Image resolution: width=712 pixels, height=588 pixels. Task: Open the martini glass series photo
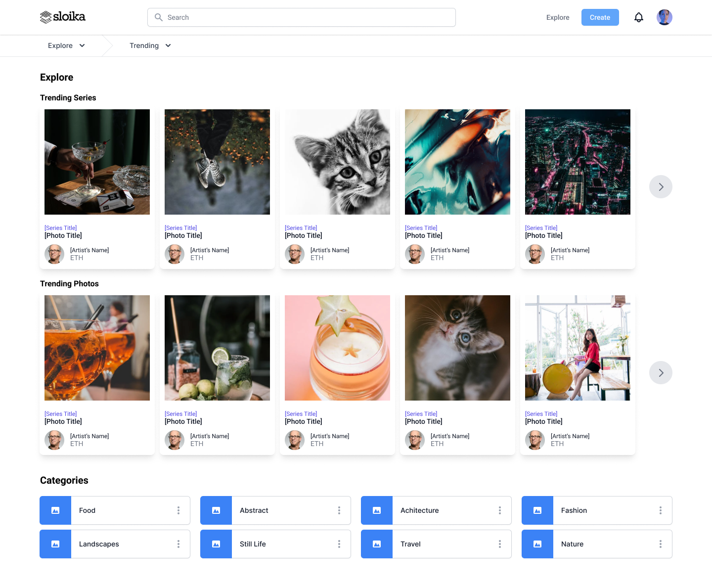pyautogui.click(x=97, y=162)
